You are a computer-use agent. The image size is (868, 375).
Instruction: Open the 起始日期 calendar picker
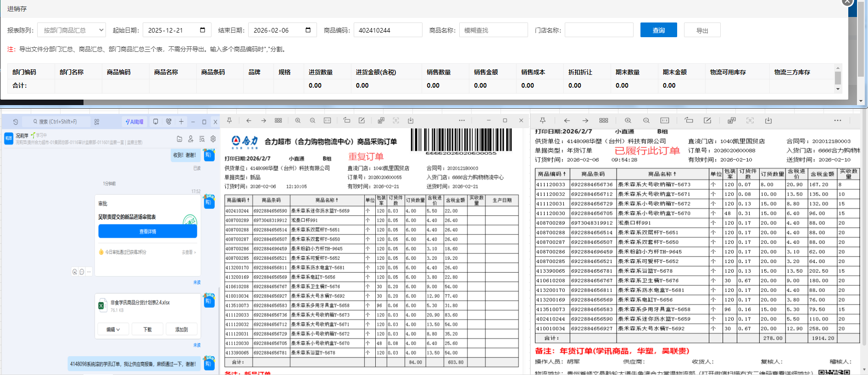(x=202, y=30)
